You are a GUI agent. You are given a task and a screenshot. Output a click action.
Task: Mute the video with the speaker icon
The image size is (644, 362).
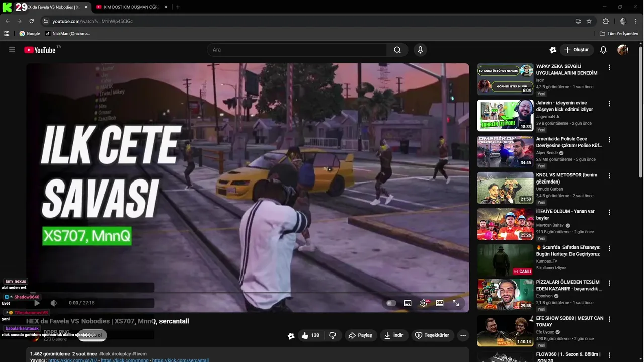[54, 303]
